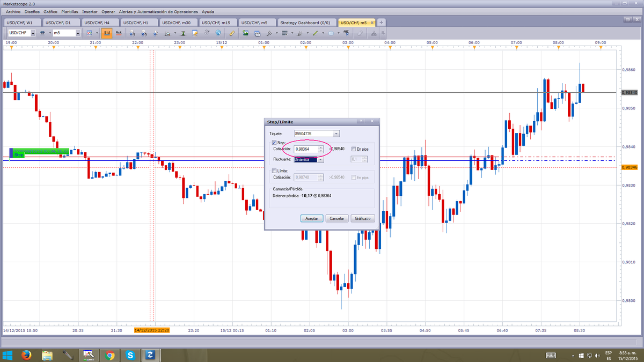The width and height of the screenshot is (644, 362).
Task: Select the ellipse shape tool
Action: pyautogui.click(x=331, y=33)
